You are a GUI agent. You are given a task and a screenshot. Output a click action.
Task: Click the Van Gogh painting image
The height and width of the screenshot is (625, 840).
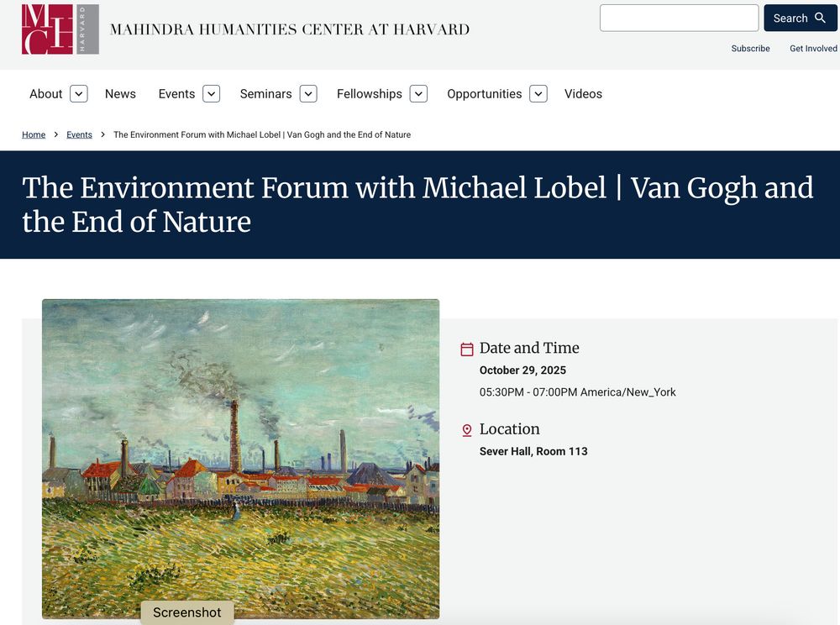coord(241,458)
